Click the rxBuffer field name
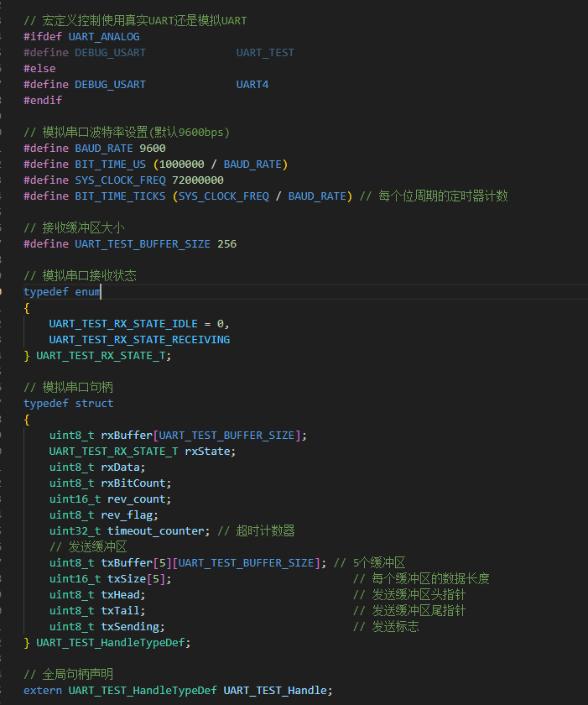 click(x=127, y=436)
